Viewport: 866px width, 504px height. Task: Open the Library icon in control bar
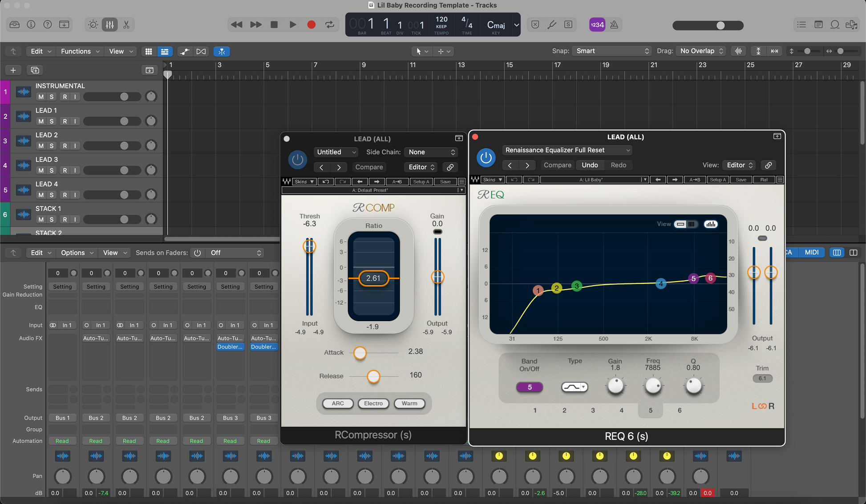tap(15, 25)
